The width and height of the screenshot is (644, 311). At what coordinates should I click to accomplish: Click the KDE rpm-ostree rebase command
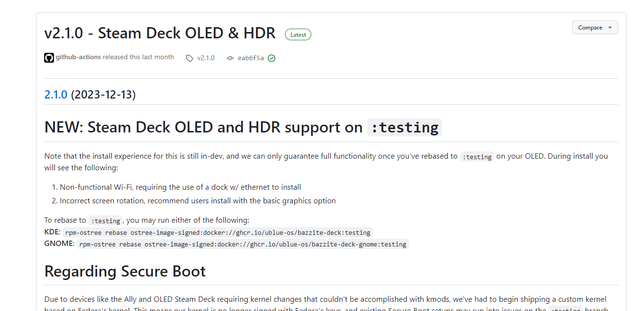click(218, 232)
